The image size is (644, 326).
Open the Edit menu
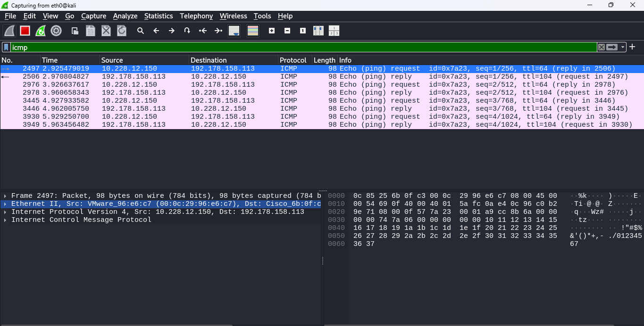coord(30,16)
